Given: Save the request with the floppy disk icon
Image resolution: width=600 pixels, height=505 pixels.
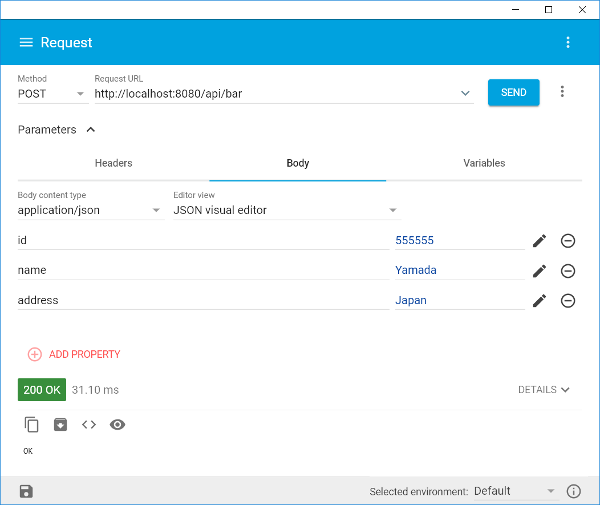Looking at the screenshot, I should point(26,491).
